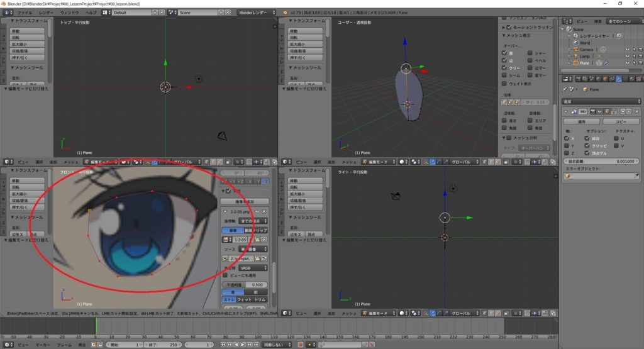The width and height of the screenshot is (644, 349).
Task: Open the 検索 menu in Outliner
Action: click(x=598, y=21)
